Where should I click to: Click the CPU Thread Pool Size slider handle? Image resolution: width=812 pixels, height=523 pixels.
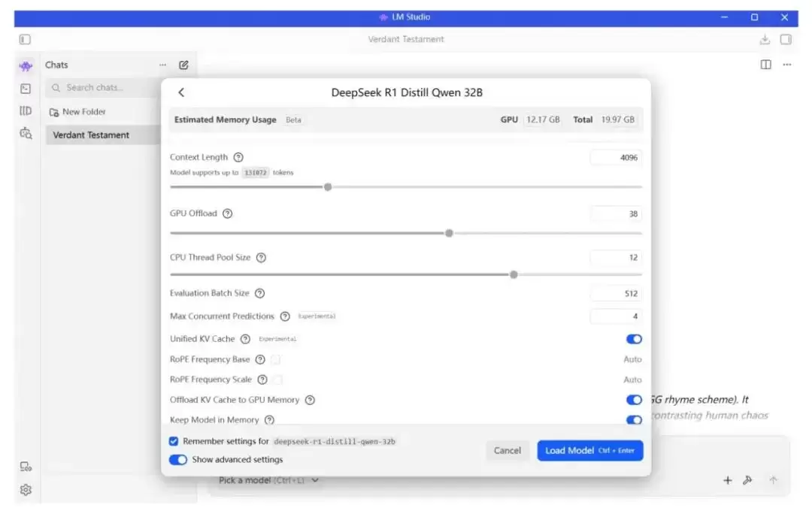pyautogui.click(x=514, y=274)
